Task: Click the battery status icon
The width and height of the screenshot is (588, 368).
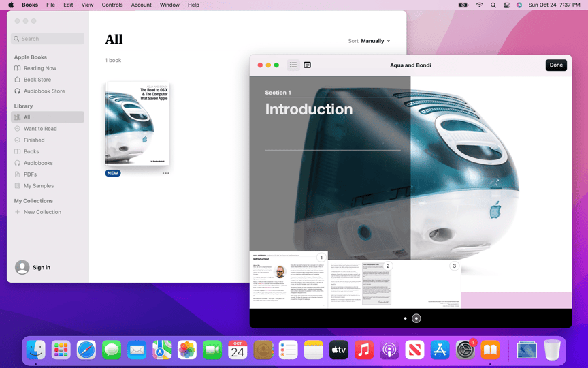Action: [463, 5]
